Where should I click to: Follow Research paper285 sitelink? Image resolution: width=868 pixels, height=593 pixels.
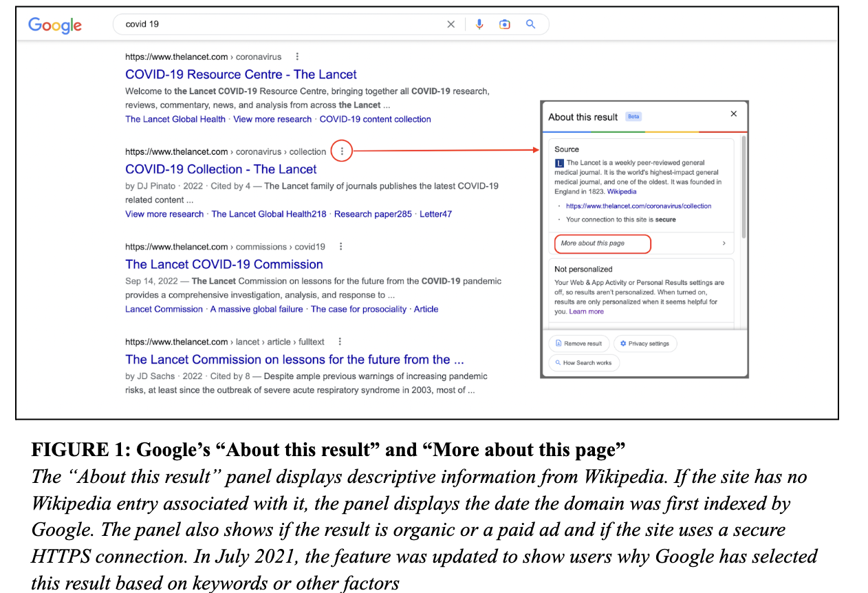[x=373, y=214]
